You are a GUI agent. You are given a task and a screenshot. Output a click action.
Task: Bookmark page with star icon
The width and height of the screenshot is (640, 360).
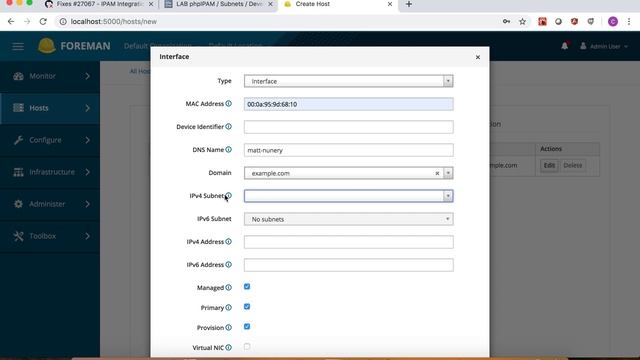(522, 22)
